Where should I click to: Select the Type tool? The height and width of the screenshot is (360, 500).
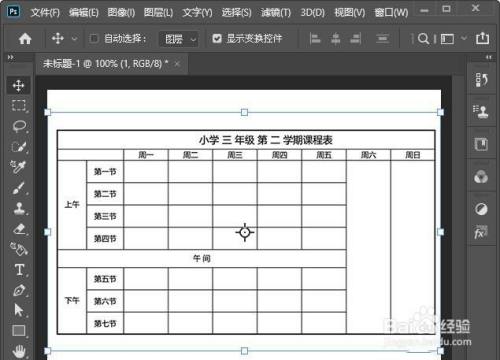point(19,270)
